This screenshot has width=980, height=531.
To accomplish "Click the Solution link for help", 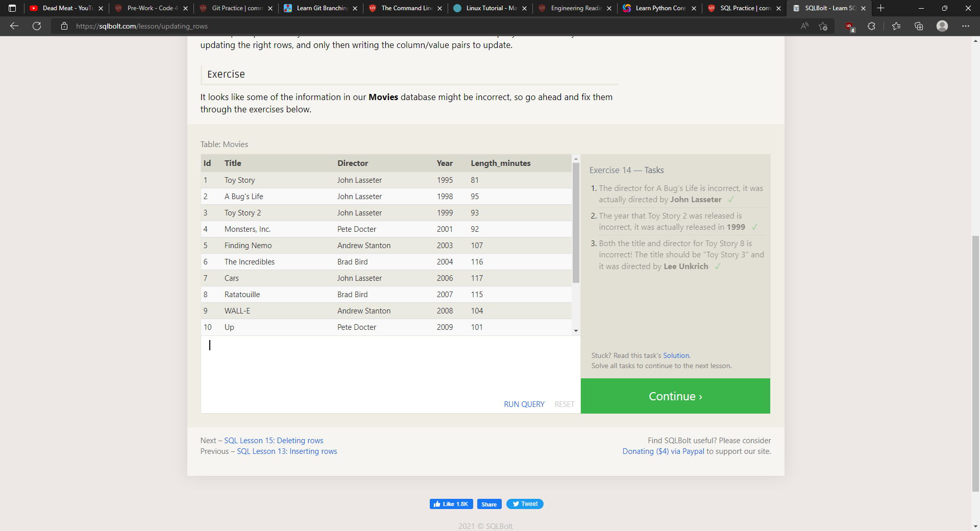I will tap(676, 355).
